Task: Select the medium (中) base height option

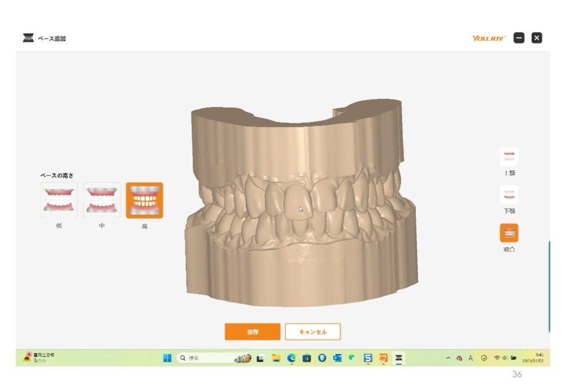Action: coord(102,200)
